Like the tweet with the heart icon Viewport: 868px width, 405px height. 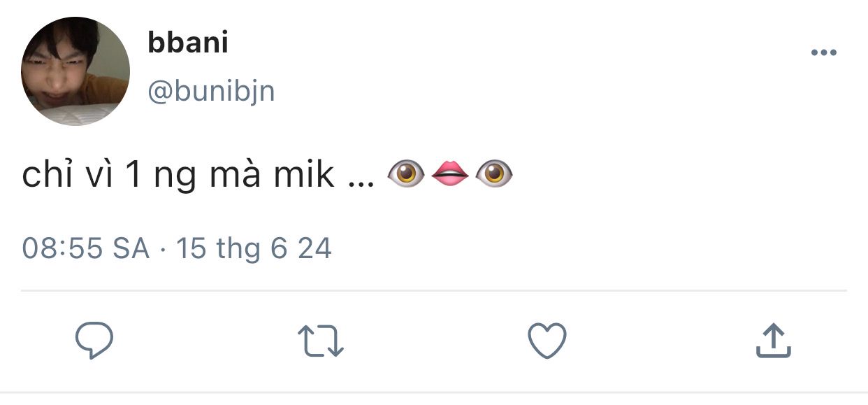547,341
